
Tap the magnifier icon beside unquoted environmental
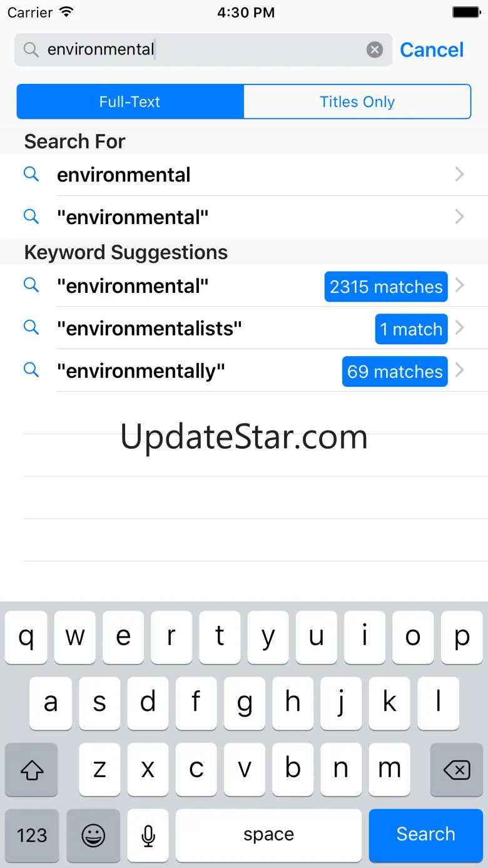31,174
